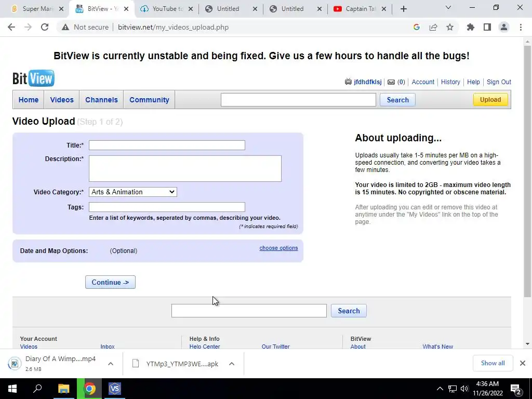Open the jfdhdfklsj username link
532x399 pixels.
(367, 82)
